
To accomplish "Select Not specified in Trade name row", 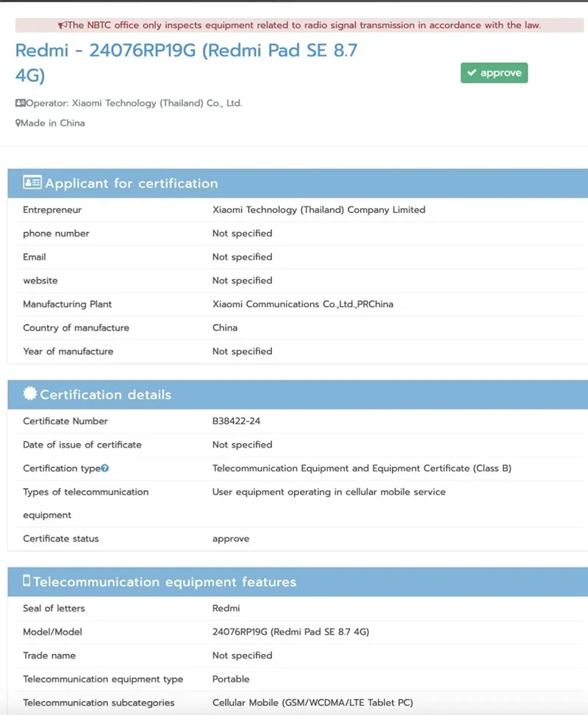I will (243, 655).
